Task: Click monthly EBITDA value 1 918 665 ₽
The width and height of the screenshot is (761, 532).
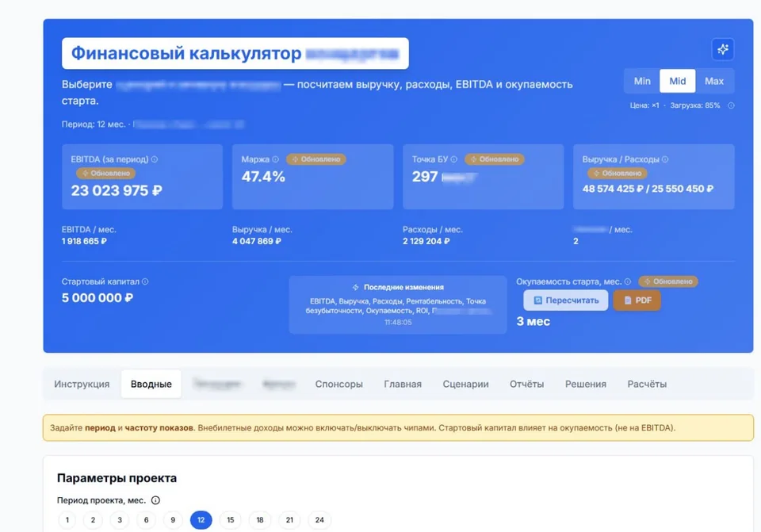Action: (x=84, y=241)
